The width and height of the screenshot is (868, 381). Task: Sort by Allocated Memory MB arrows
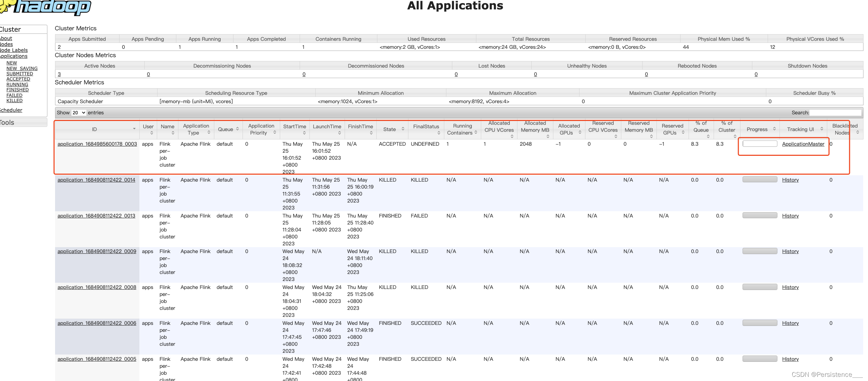pos(548,136)
